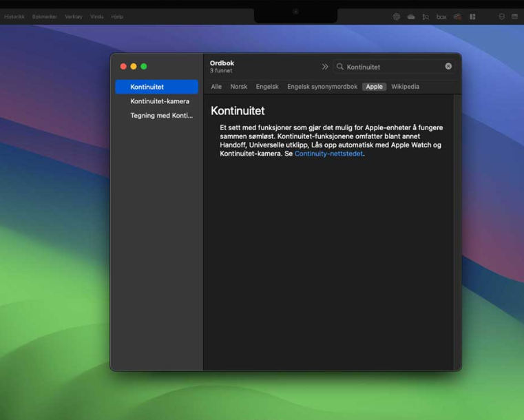Viewport: 524px width, 420px height.
Task: Open the panel layout menu bar icon
Action: pyautogui.click(x=472, y=17)
